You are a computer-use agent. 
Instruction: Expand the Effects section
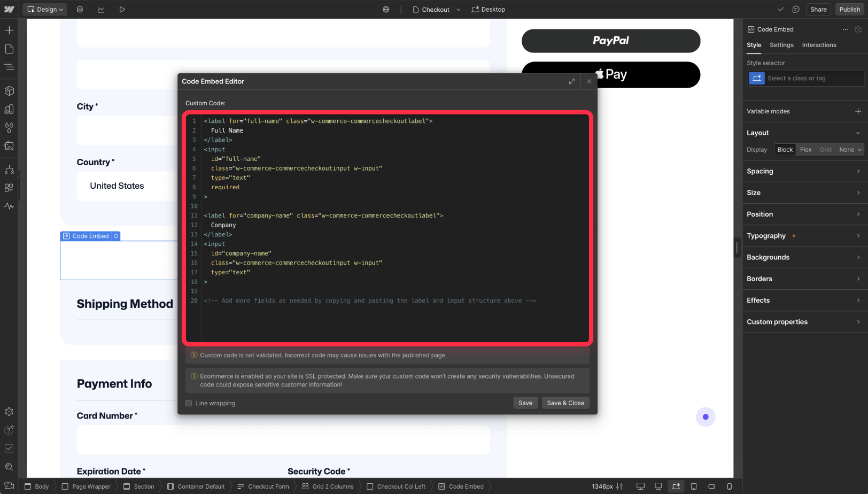[x=805, y=300]
